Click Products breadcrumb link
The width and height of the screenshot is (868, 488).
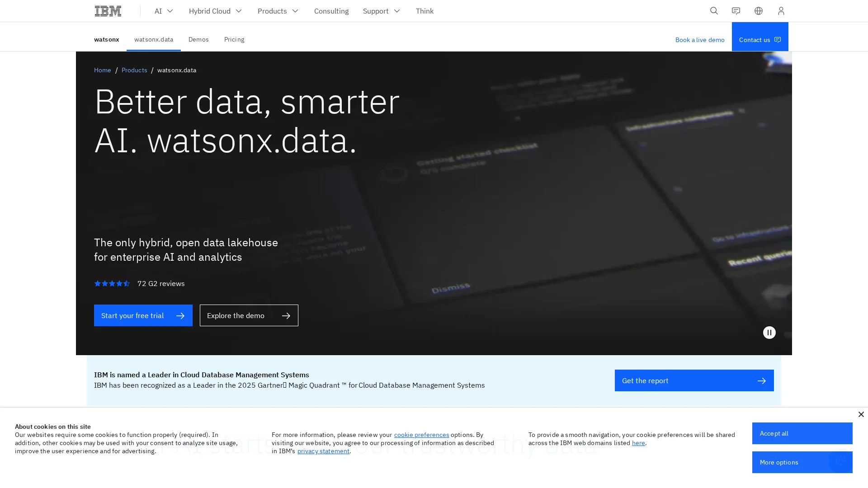134,70
